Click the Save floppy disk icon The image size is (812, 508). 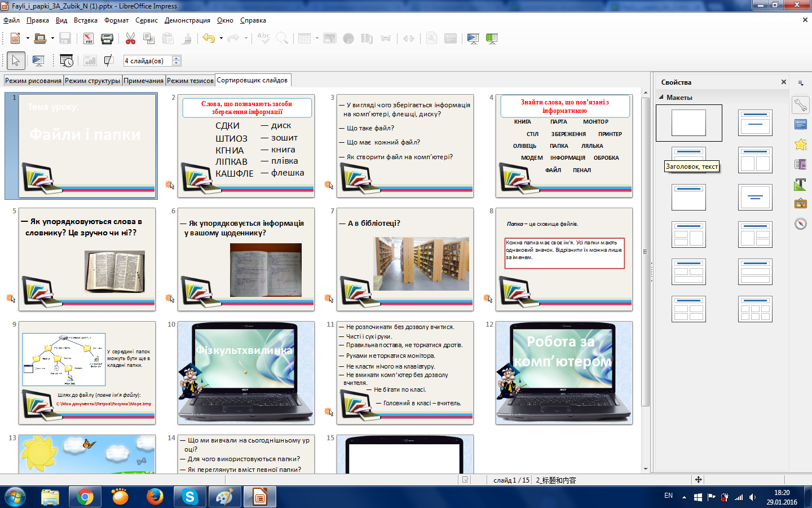(65, 38)
